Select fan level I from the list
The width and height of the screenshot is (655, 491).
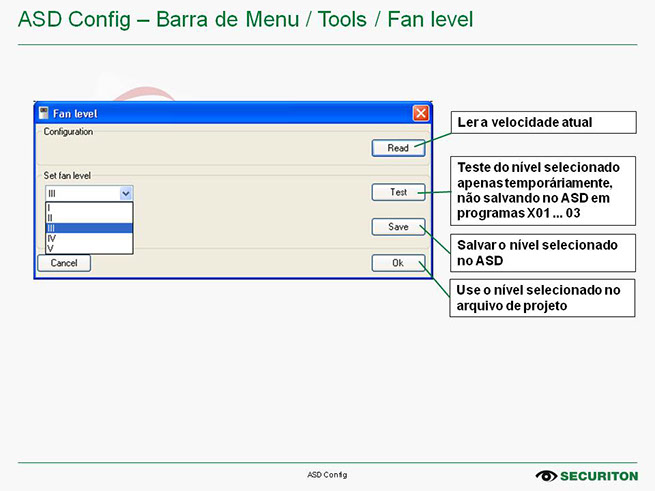(88, 207)
